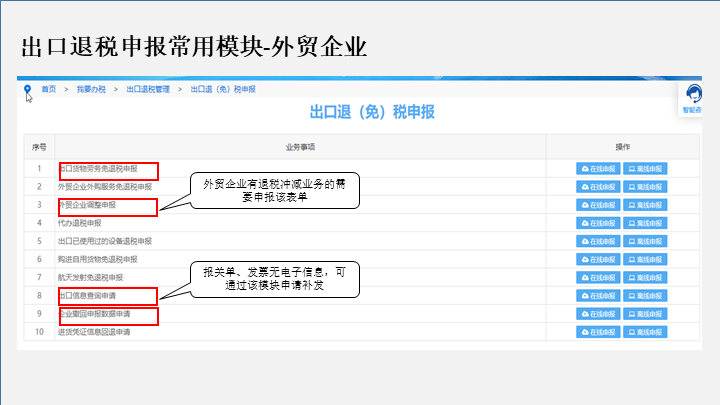Click 离线申报 for 企业撤回申报数据申请
The width and height of the screenshot is (720, 405).
[645, 314]
